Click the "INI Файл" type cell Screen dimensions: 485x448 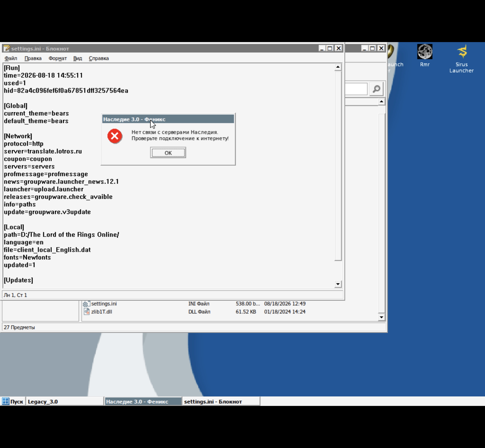199,304
